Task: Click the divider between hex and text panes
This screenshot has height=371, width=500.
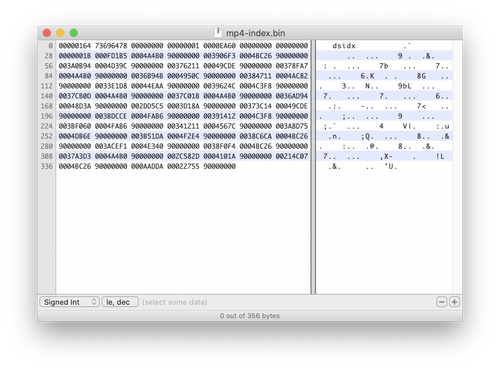Action: pyautogui.click(x=313, y=167)
